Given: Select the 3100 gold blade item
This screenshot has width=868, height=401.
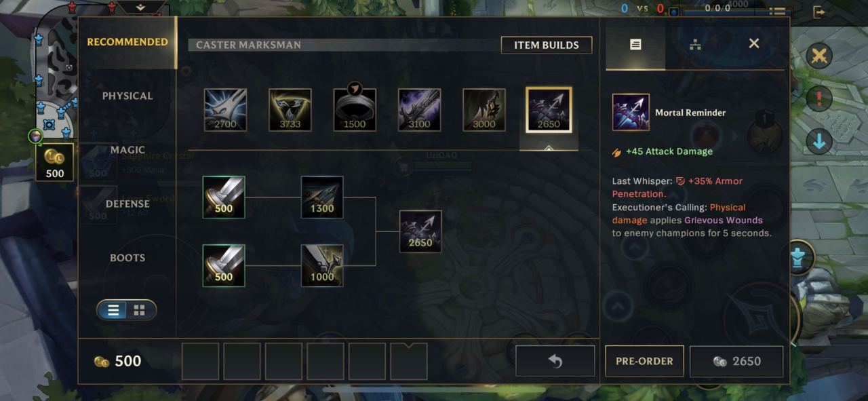Looking at the screenshot, I should click(420, 110).
